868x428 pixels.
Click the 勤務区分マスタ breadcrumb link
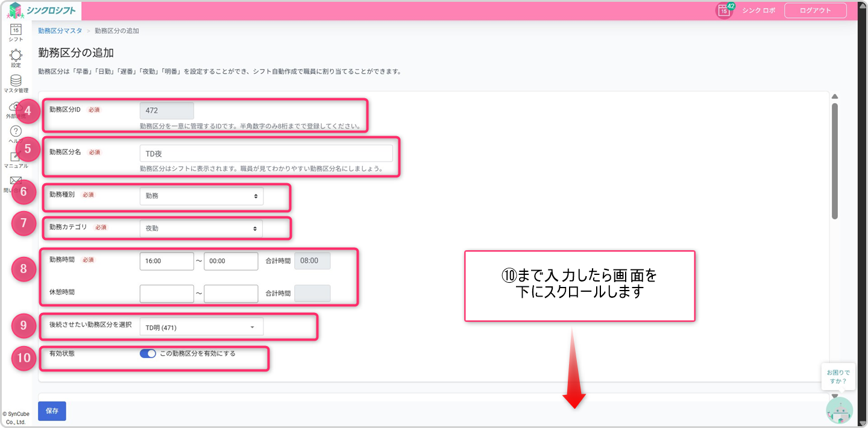(x=60, y=30)
